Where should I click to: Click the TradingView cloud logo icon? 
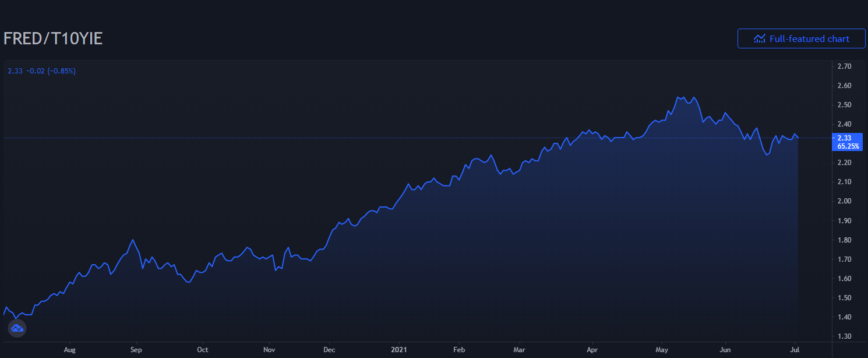[x=17, y=328]
